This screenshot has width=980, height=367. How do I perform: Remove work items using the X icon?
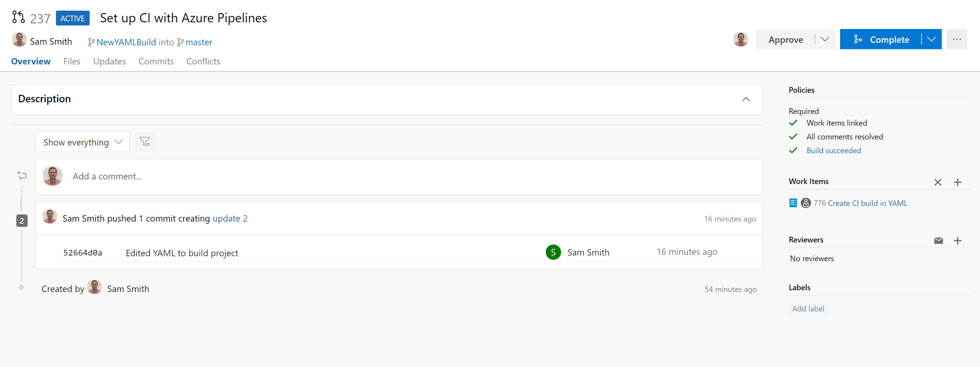[937, 182]
